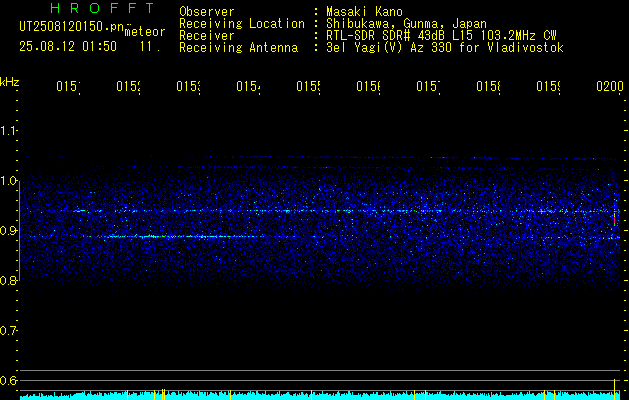Image resolution: width=629 pixels, height=400 pixels.
Task: Click the 0159 time marker
Action: 548,86
